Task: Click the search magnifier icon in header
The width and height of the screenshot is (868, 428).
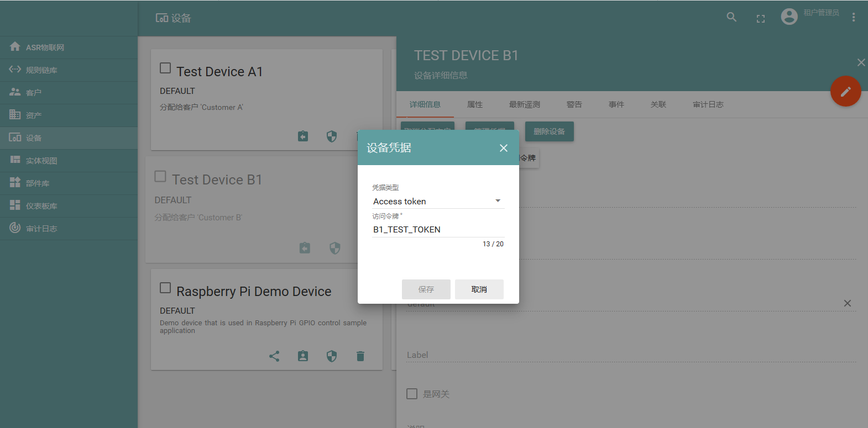Action: [731, 17]
